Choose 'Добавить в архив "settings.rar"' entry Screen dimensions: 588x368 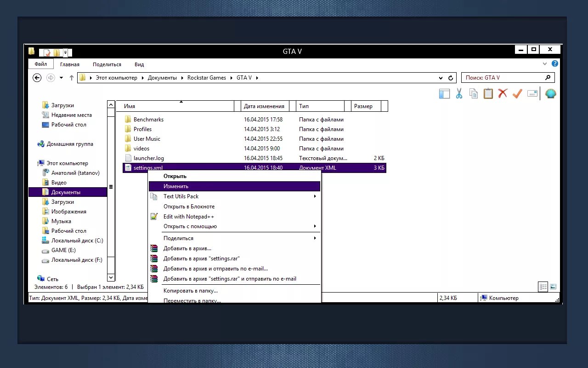point(234,259)
